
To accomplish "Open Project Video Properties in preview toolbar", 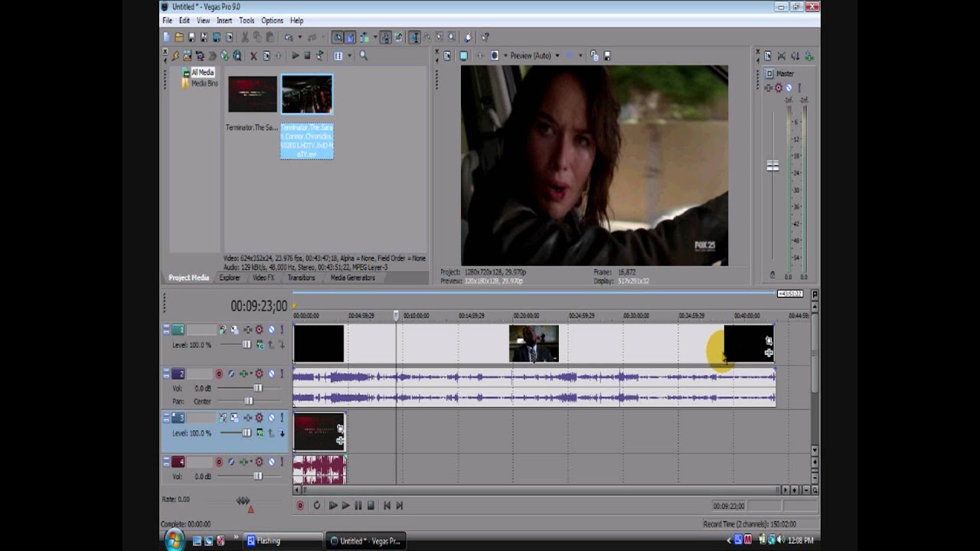I will coord(447,55).
